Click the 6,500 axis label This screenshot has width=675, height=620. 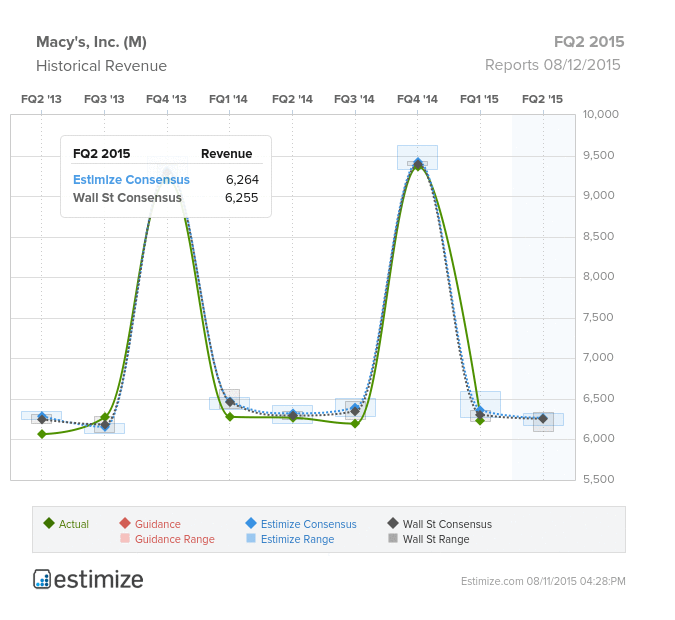coord(598,398)
